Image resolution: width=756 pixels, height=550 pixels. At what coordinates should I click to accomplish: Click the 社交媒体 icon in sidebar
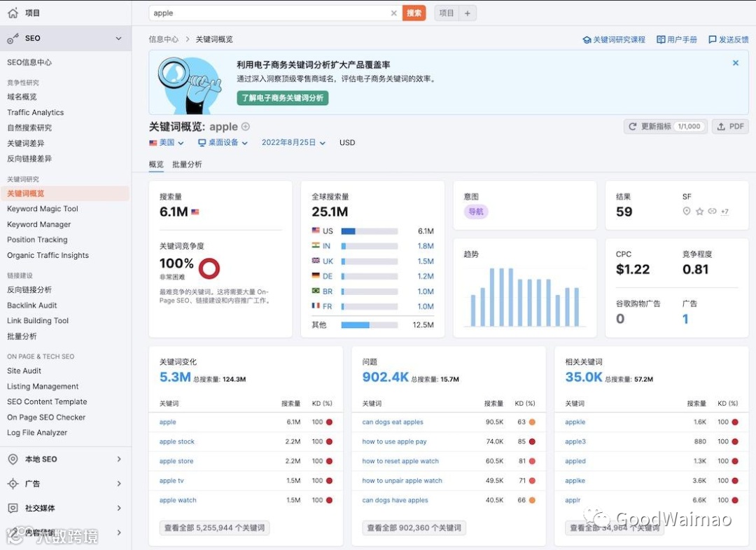click(13, 508)
